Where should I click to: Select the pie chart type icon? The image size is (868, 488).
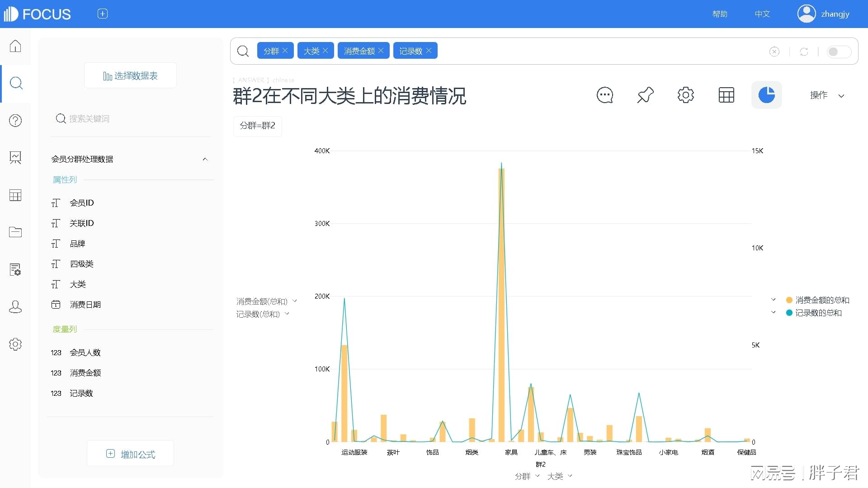click(x=767, y=95)
